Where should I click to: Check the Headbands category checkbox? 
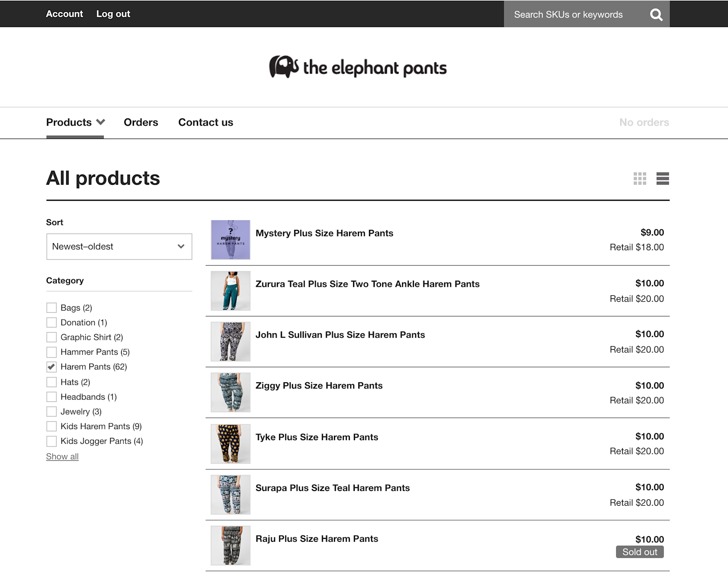(x=52, y=397)
